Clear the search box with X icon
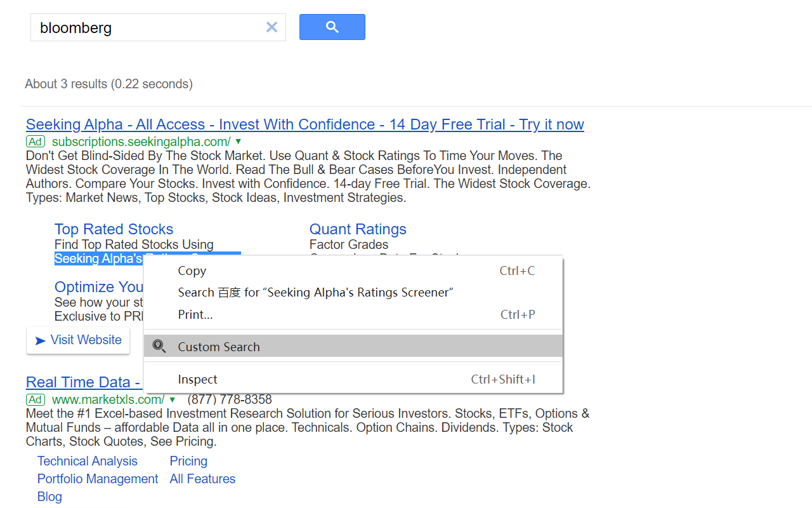 [x=272, y=27]
